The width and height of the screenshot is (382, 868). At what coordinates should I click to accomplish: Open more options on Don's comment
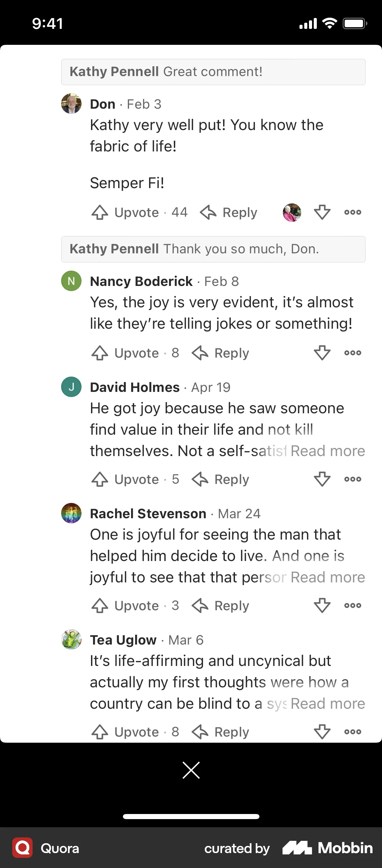(352, 213)
